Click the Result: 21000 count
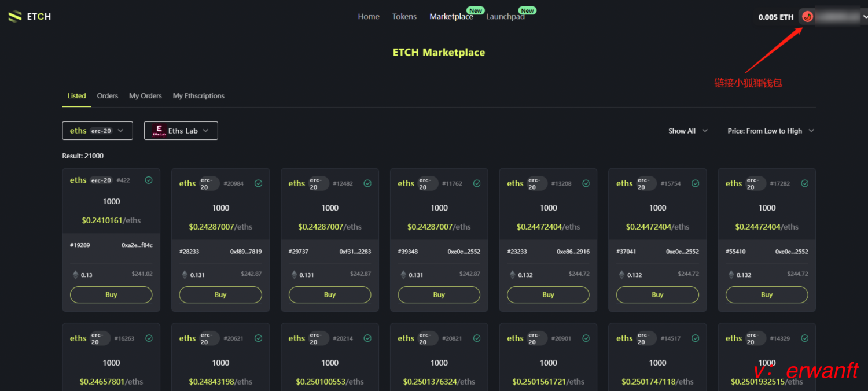The image size is (868, 391). click(83, 156)
